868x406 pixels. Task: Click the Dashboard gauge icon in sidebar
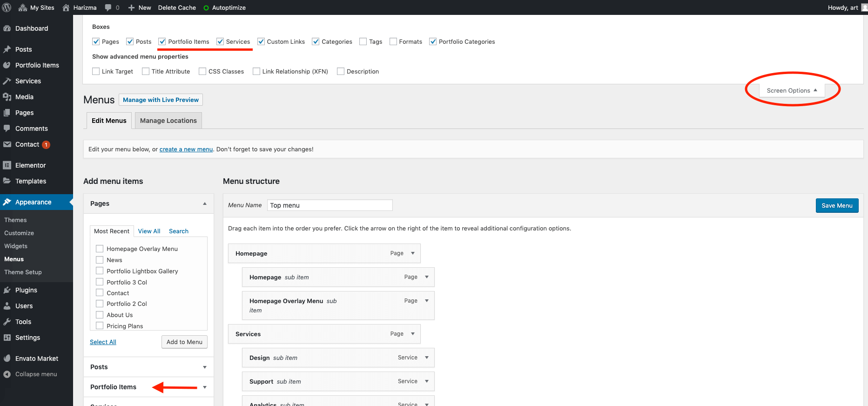7,28
